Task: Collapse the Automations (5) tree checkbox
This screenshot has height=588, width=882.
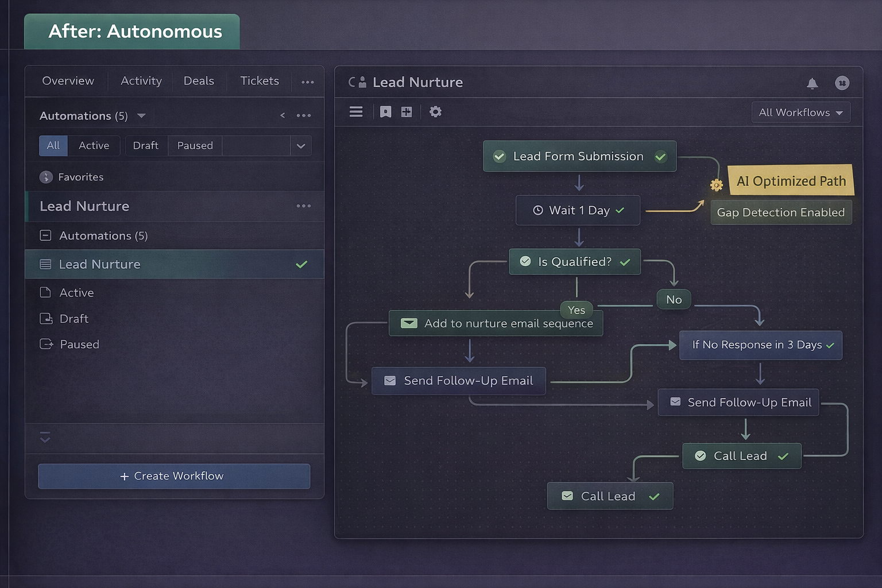Action: [x=46, y=235]
